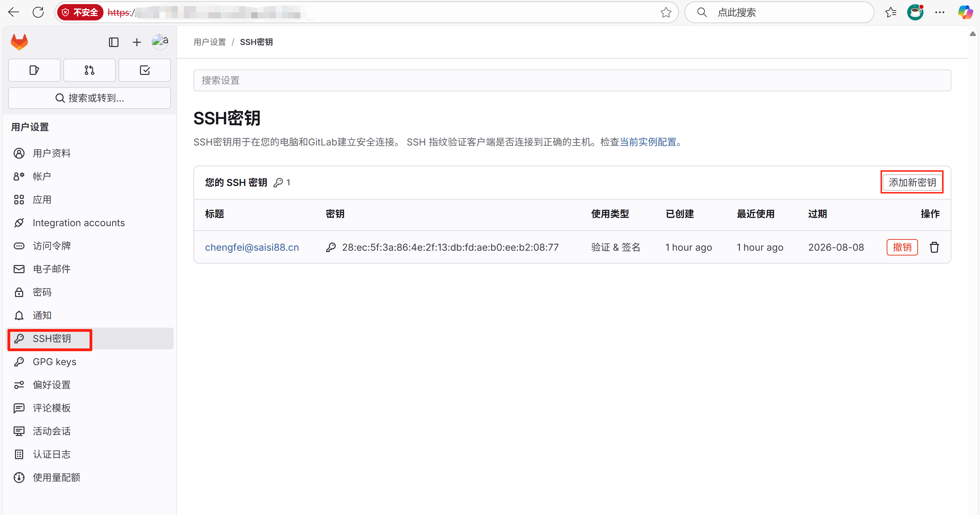Viewport: 980px width, 515px height.
Task: Navigate to 用户设置 breadcrumb
Action: 210,42
